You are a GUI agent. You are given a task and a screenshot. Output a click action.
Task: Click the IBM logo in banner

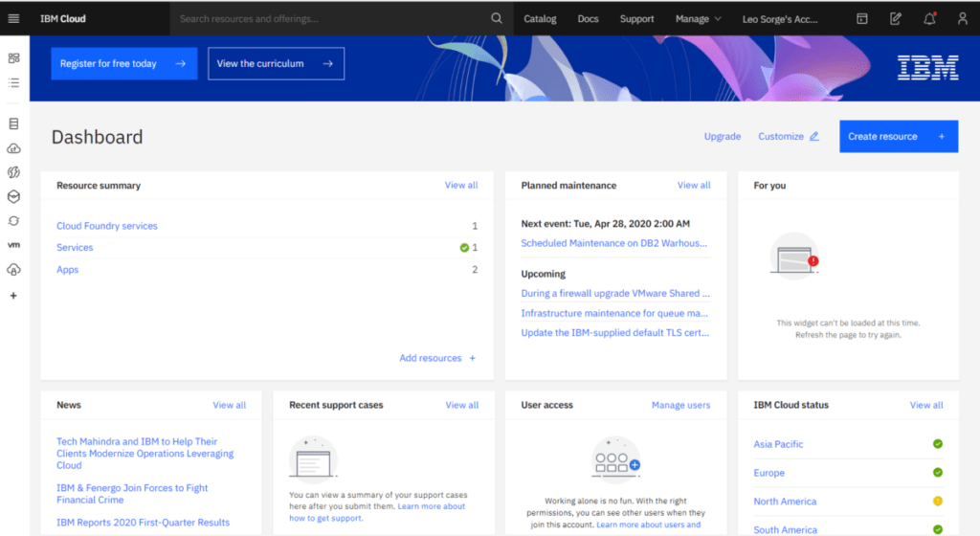tap(928, 68)
